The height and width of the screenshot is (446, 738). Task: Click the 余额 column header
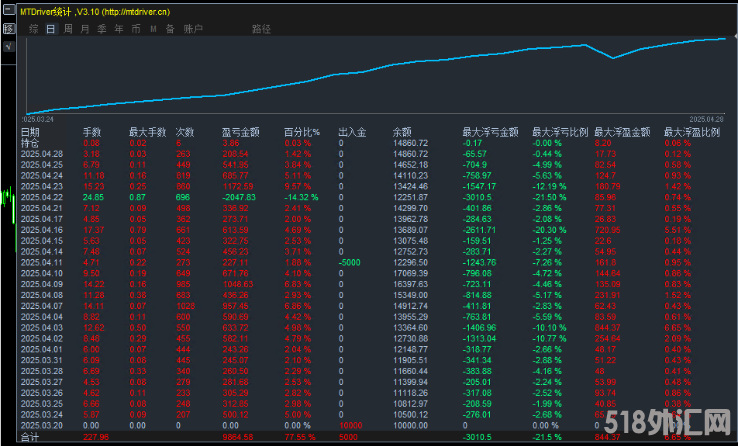(402, 132)
